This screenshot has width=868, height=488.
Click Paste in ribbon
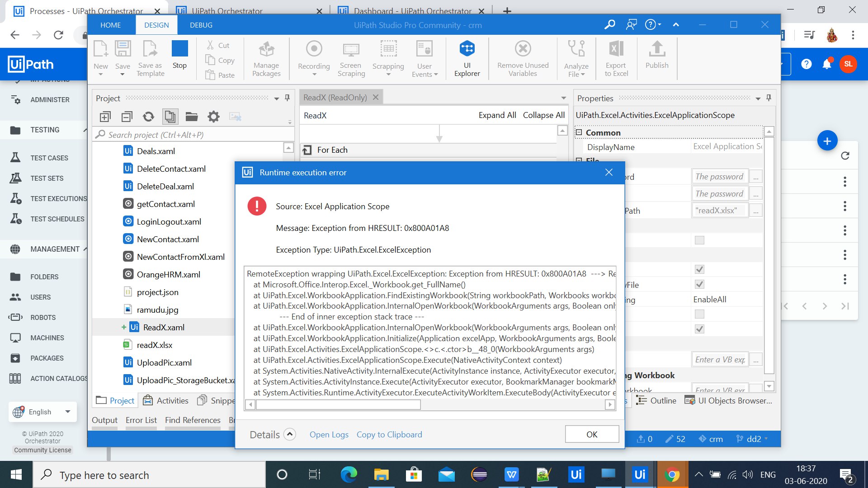[x=220, y=75]
